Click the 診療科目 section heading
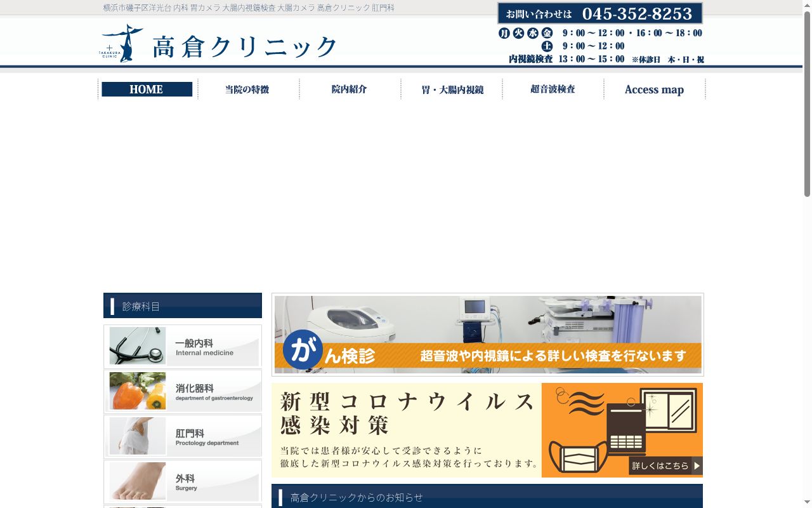Screen dimensions: 812x508 point(183,305)
